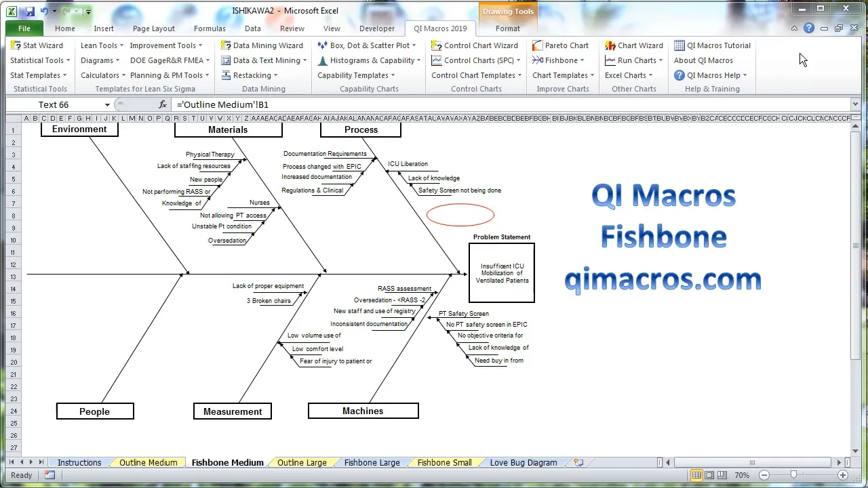
Task: Open the Fishbone diagram menu
Action: (x=558, y=60)
